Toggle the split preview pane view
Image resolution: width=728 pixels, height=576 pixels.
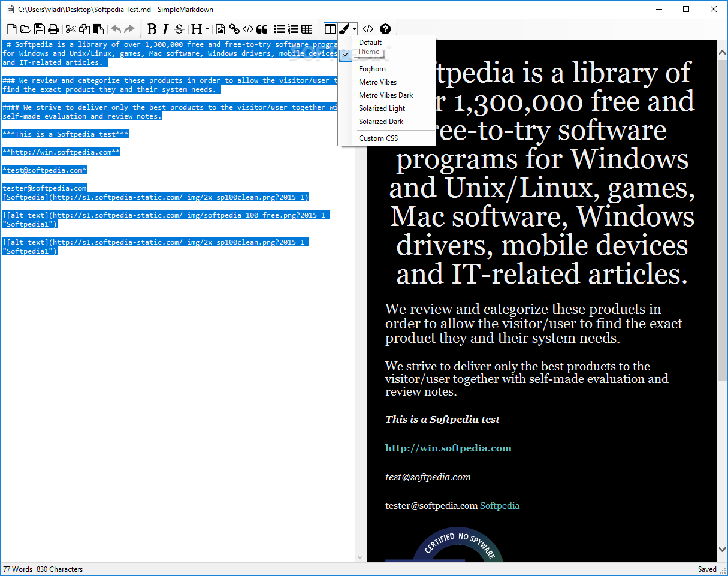pyautogui.click(x=330, y=29)
